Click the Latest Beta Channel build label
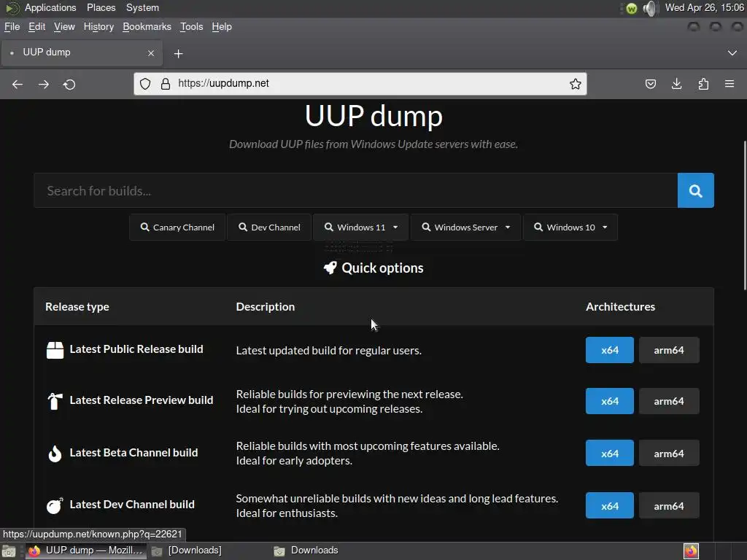 click(x=133, y=452)
